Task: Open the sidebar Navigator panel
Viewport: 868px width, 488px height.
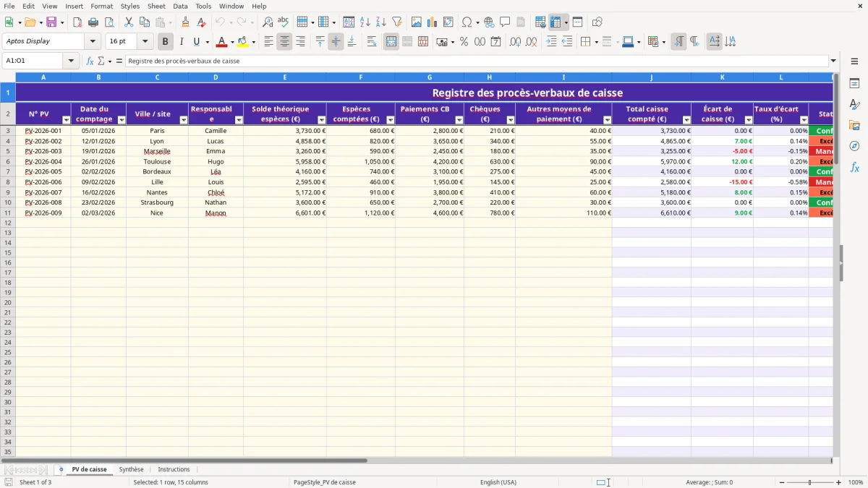Action: [854, 146]
